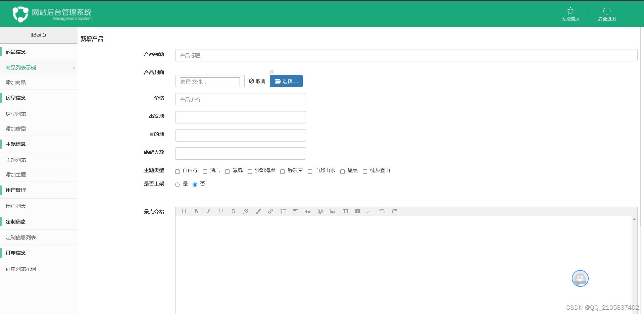
Task: Click the 取消 file cancel button
Action: pyautogui.click(x=257, y=81)
